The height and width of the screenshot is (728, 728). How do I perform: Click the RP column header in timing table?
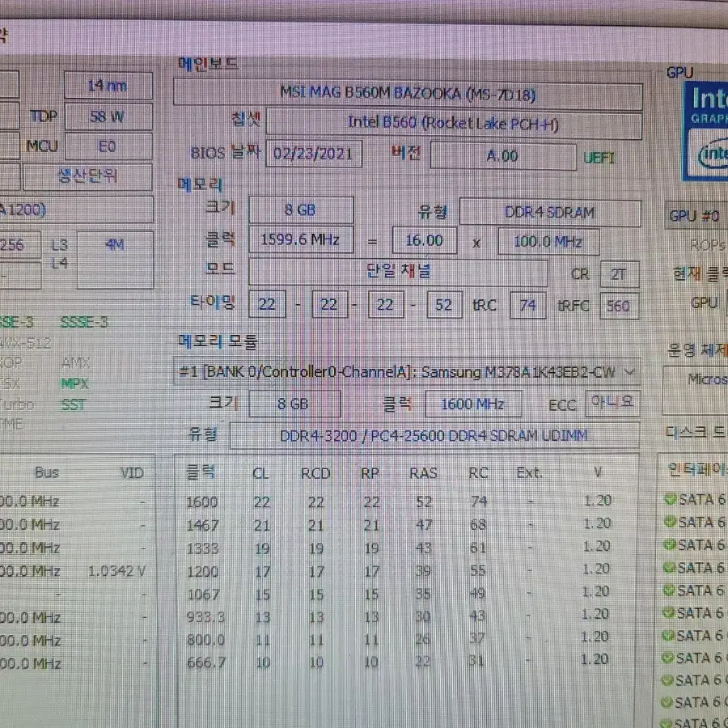tap(370, 473)
